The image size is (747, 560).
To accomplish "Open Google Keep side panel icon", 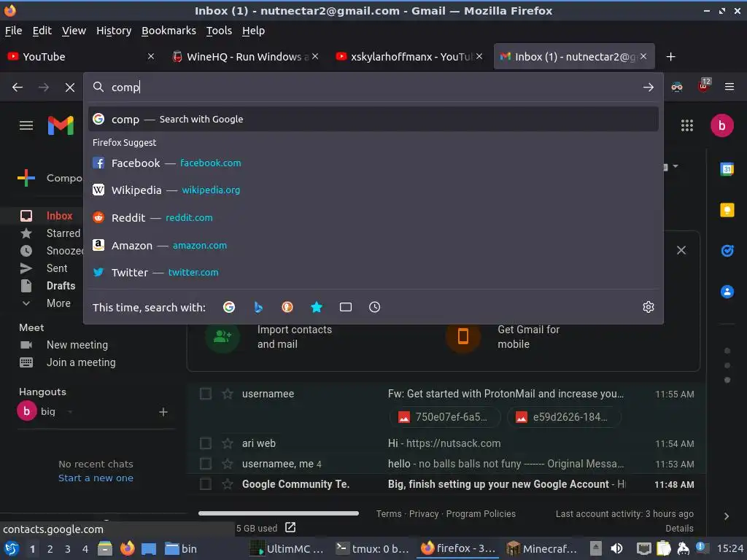I will (x=727, y=210).
